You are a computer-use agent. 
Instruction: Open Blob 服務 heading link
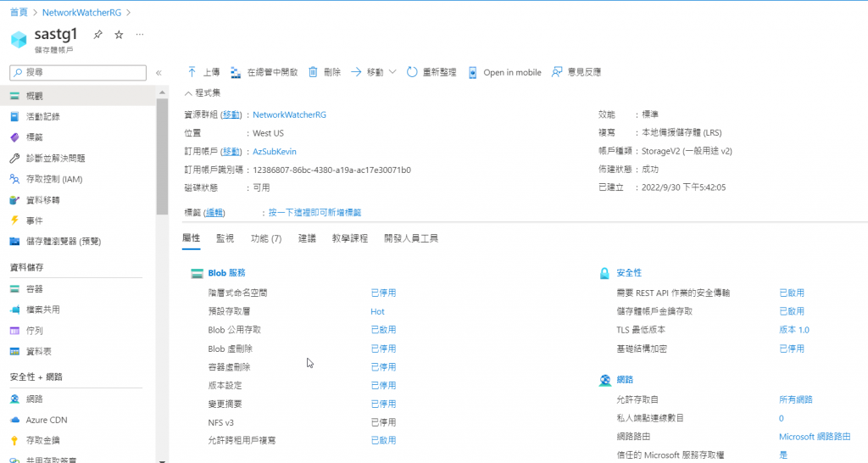pyautogui.click(x=227, y=273)
